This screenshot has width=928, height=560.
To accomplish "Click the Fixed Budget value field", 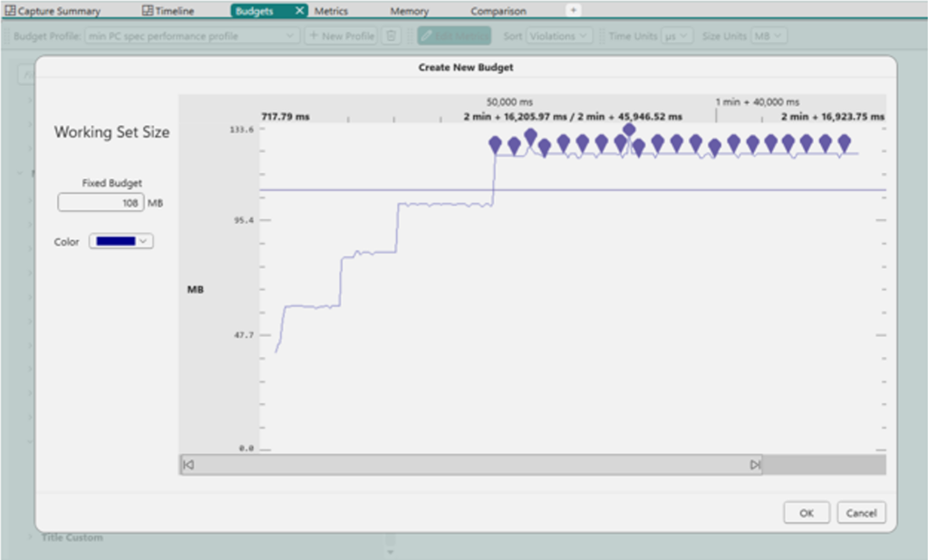I will point(101,203).
